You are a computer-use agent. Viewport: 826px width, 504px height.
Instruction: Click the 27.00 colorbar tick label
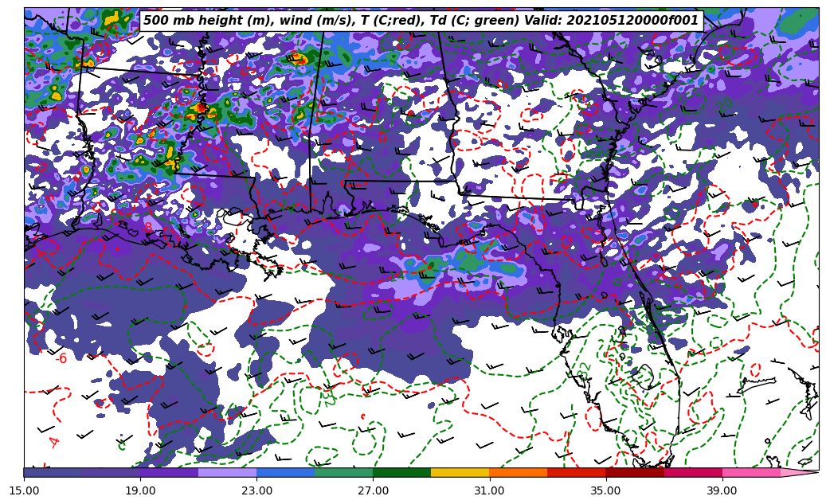pos(373,491)
